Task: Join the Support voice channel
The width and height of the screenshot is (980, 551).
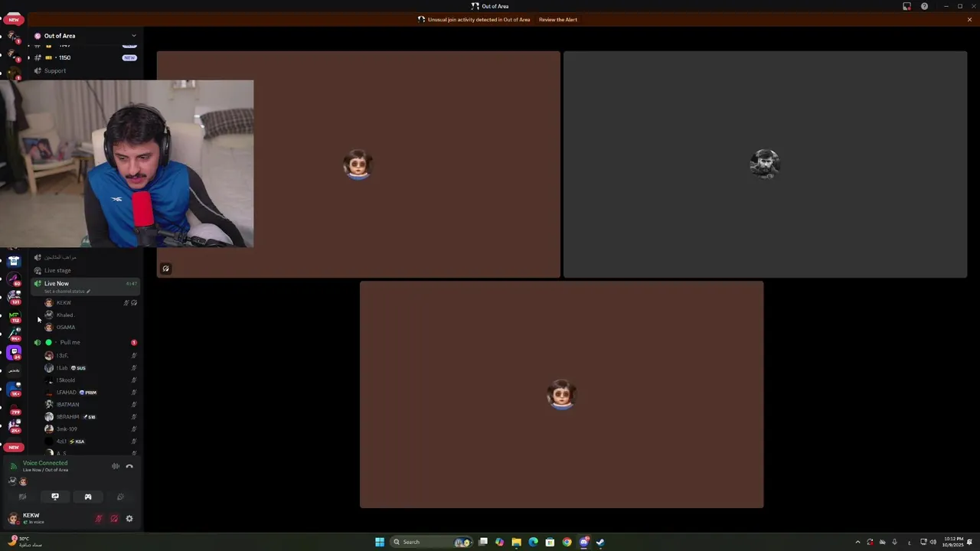Action: coord(84,70)
